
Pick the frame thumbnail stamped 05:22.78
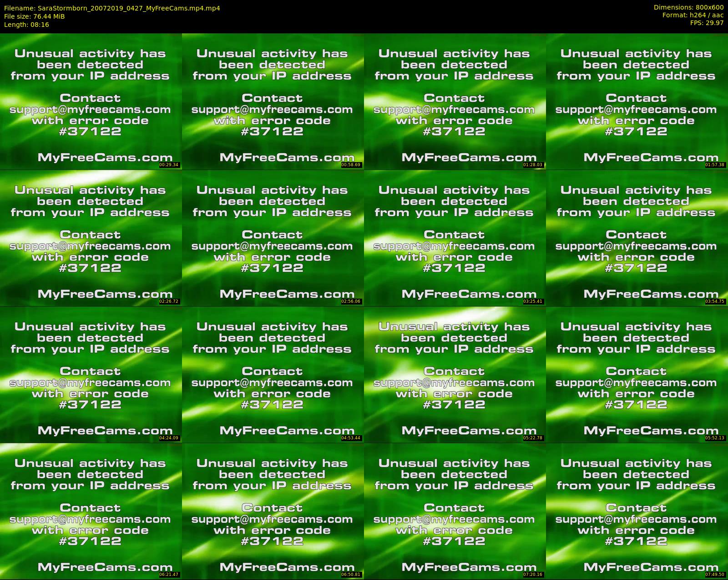point(455,374)
